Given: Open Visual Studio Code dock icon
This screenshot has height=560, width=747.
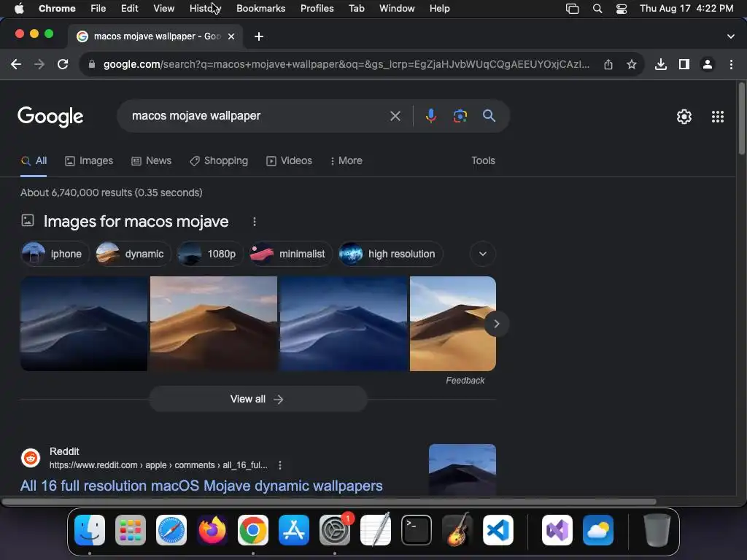Looking at the screenshot, I should tap(498, 530).
